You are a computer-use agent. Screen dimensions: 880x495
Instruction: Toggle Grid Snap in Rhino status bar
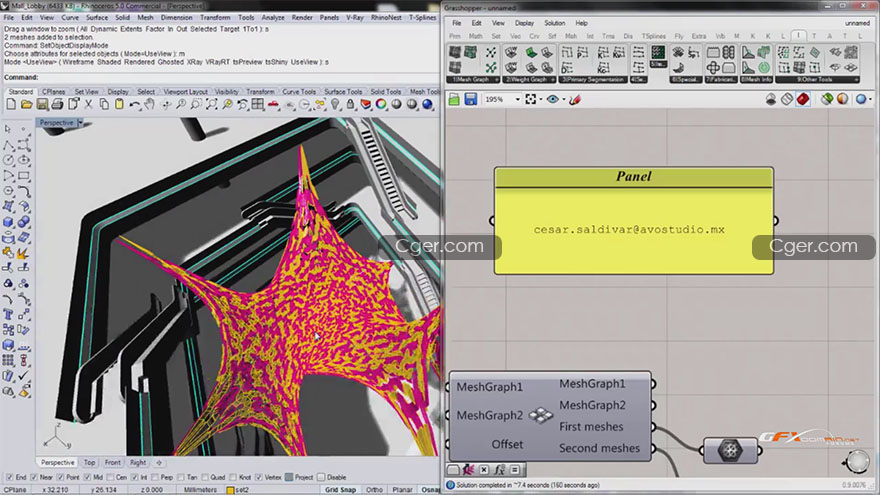tap(340, 489)
